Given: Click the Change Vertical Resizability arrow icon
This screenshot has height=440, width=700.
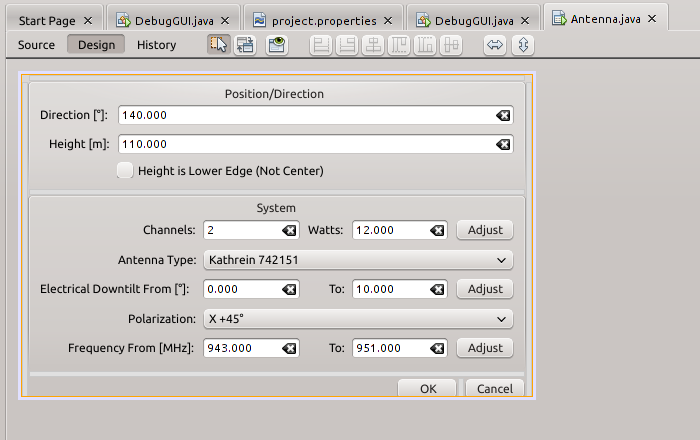Looking at the screenshot, I should click(523, 45).
